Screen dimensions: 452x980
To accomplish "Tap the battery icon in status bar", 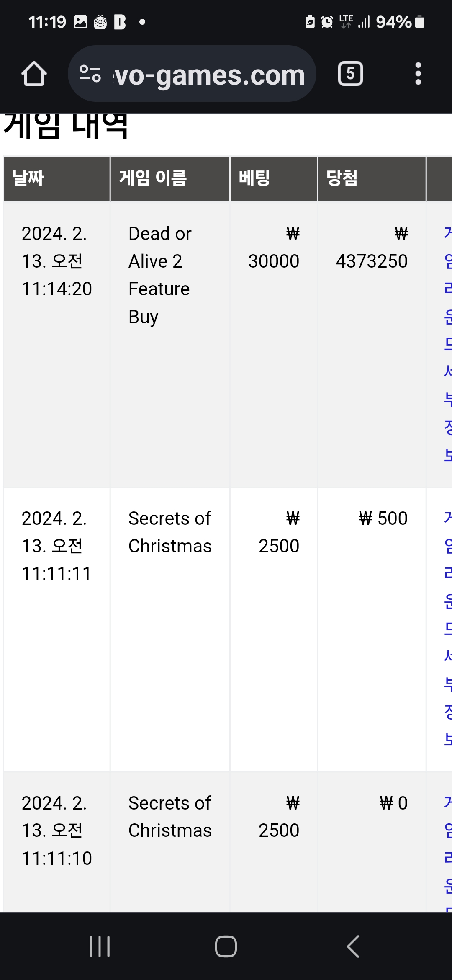I will (419, 22).
